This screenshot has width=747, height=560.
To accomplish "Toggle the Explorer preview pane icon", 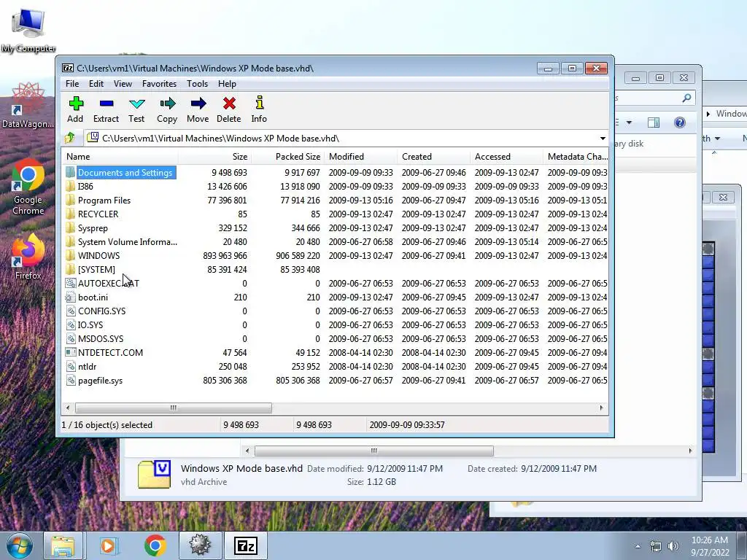I will click(x=654, y=122).
